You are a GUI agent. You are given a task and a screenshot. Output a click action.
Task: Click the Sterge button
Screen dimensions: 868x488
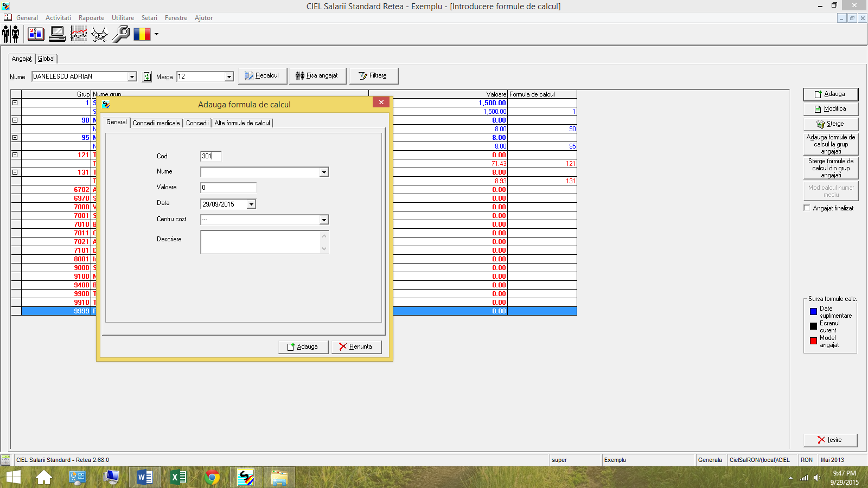coord(831,124)
